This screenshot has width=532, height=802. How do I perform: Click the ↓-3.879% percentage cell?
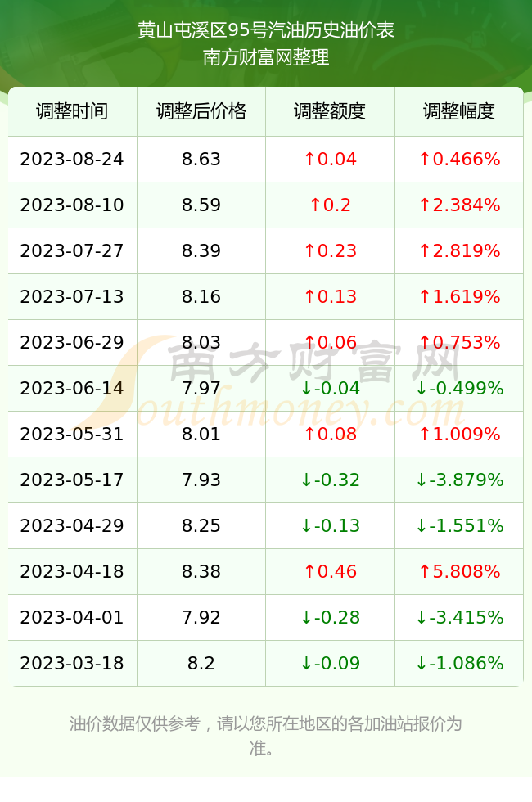pos(459,480)
